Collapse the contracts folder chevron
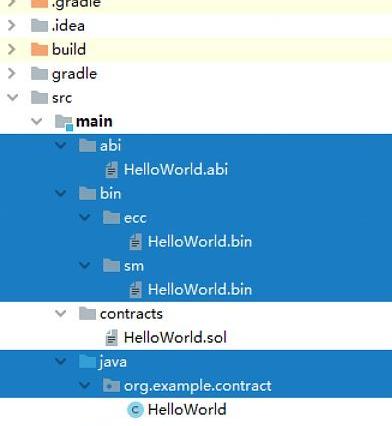This screenshot has width=392, height=426. tap(60, 313)
